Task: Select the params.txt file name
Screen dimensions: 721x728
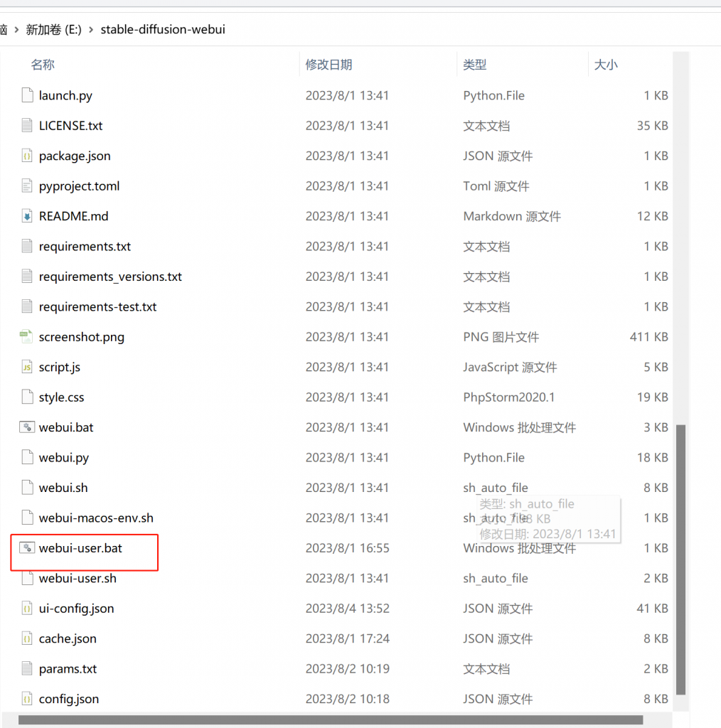Action: click(68, 669)
